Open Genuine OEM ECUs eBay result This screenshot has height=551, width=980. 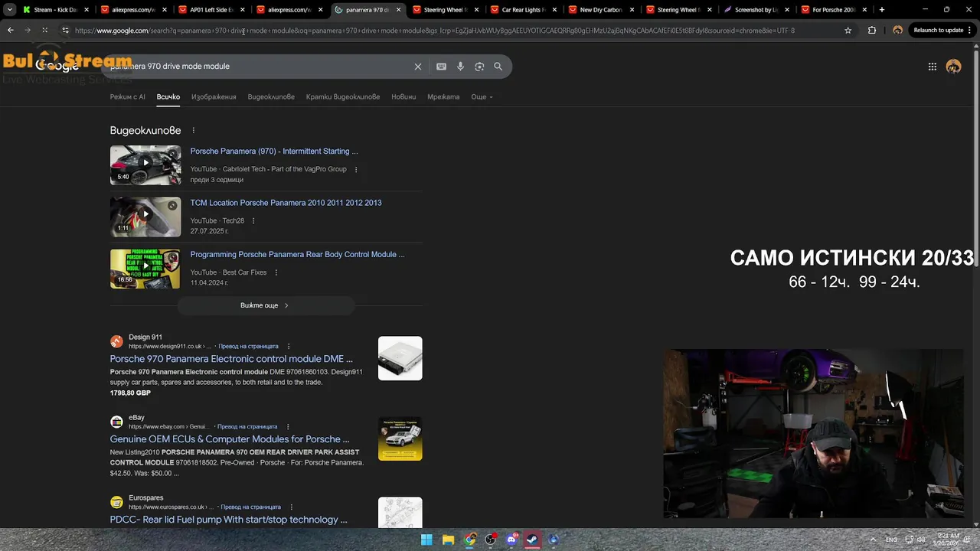click(230, 439)
